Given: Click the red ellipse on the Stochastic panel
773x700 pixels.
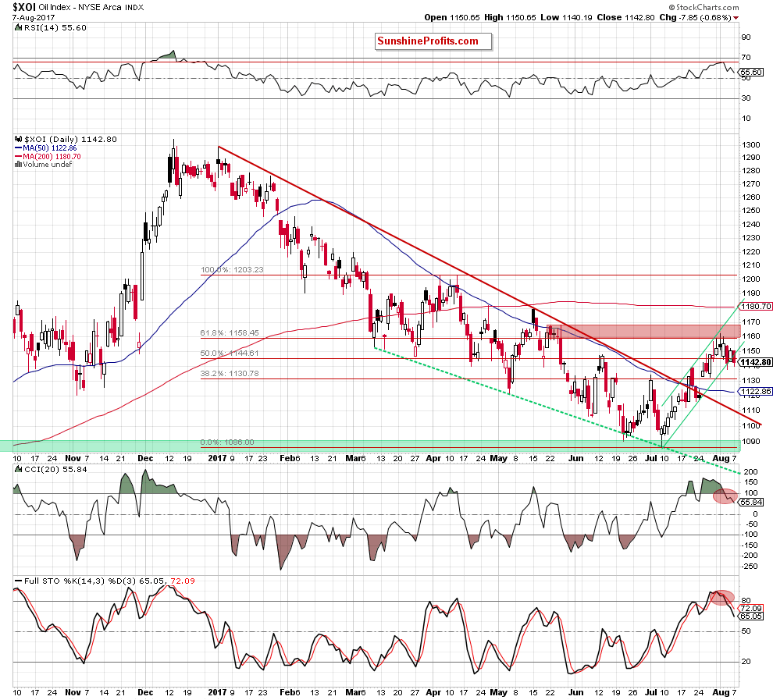Looking at the screenshot, I should [721, 598].
